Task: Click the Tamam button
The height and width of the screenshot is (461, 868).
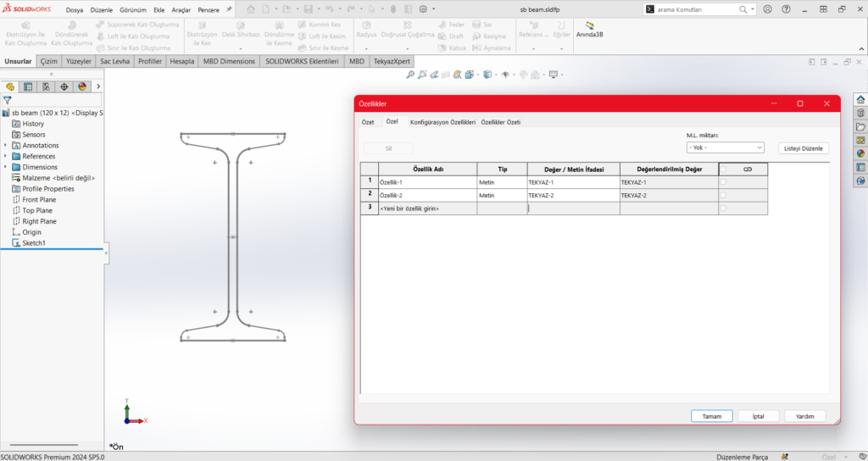Action: pyautogui.click(x=712, y=416)
